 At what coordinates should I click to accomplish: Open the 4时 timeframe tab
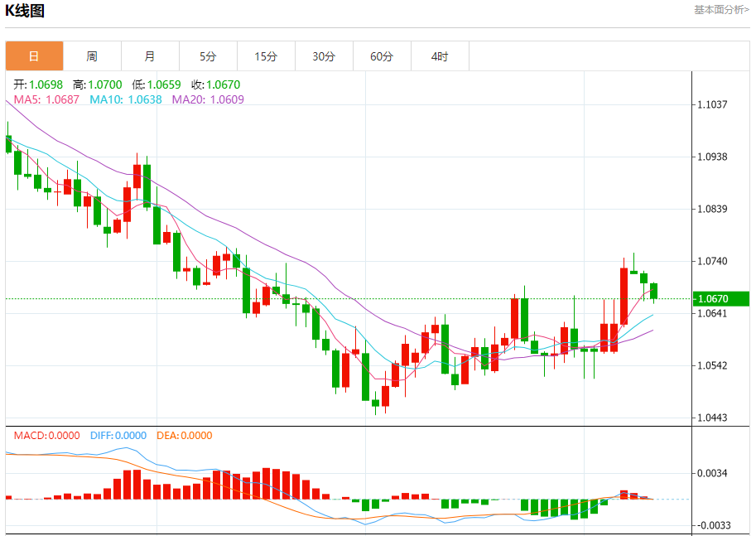[x=440, y=56]
